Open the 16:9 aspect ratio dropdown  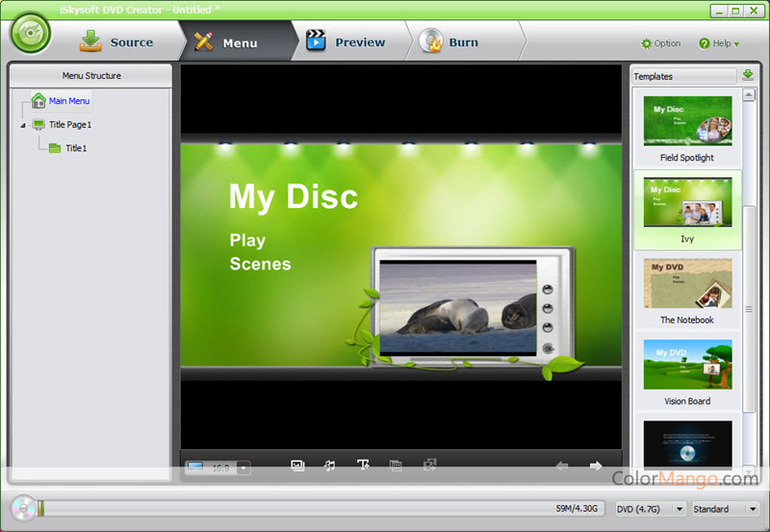[244, 468]
